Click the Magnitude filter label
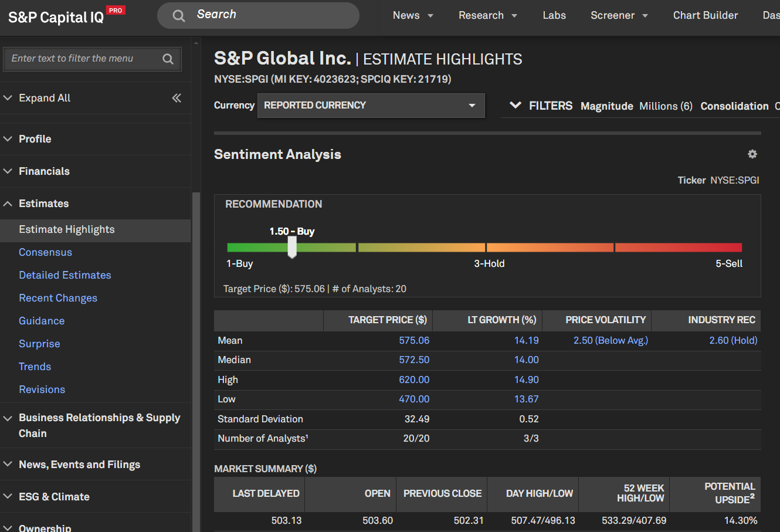780x532 pixels. pos(607,106)
